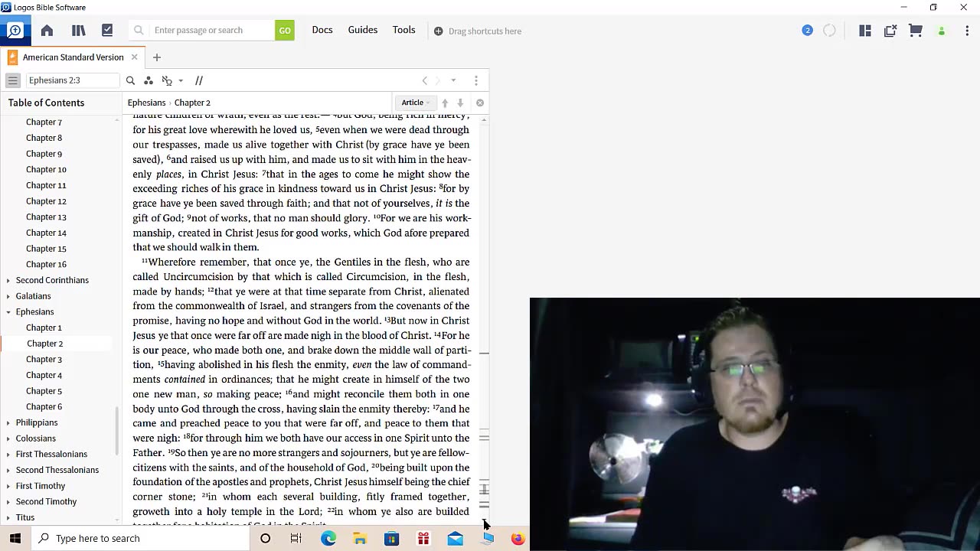Screen dimensions: 980x551
Task: Close the locator bar with X
Action: 480,103
